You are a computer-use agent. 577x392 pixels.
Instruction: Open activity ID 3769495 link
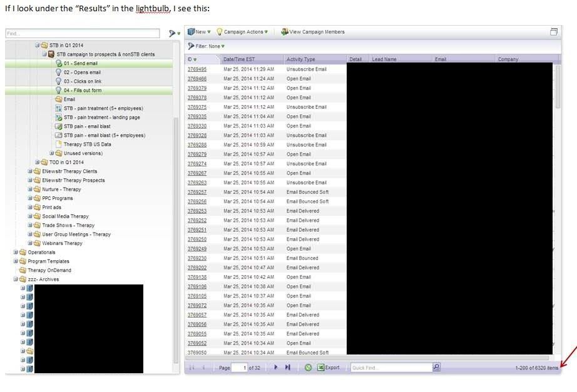coord(197,69)
